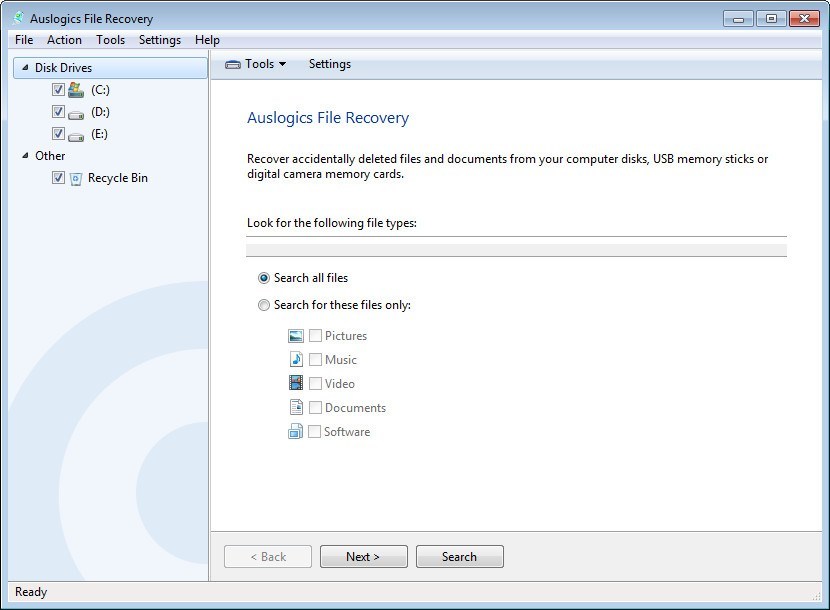Click the Video file type icon
830x610 pixels.
(x=295, y=383)
